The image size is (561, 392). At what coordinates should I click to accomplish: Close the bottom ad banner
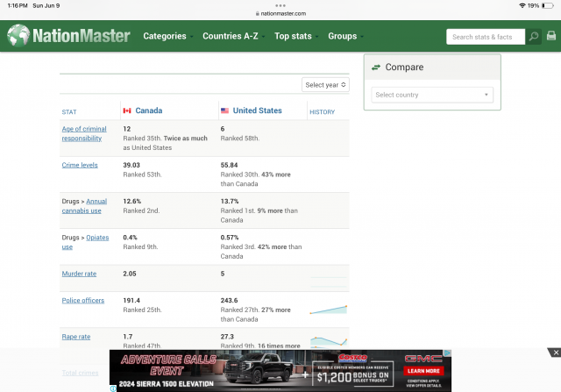pos(554,353)
